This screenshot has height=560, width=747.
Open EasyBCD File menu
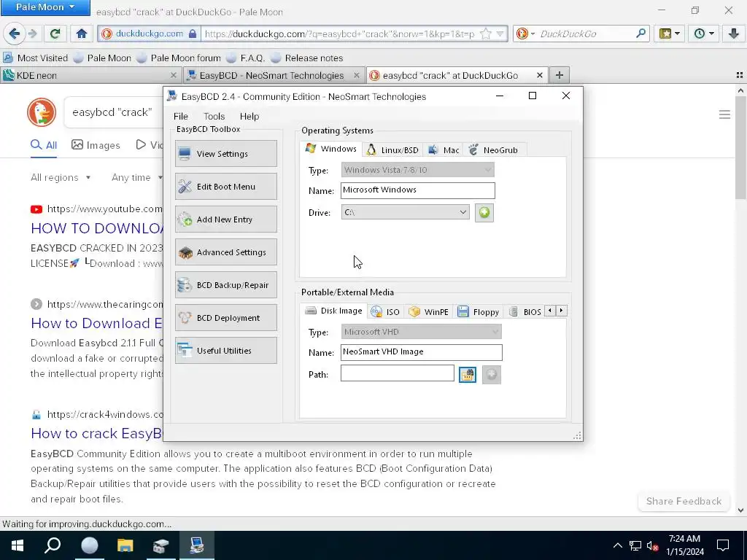tap(181, 116)
